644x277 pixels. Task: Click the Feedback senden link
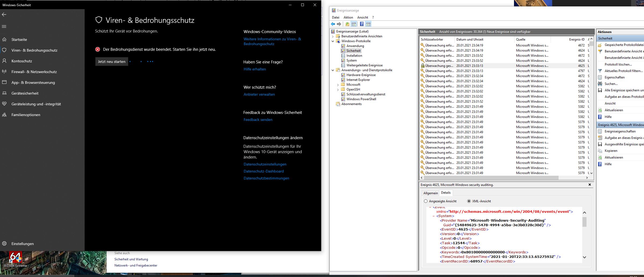[258, 120]
